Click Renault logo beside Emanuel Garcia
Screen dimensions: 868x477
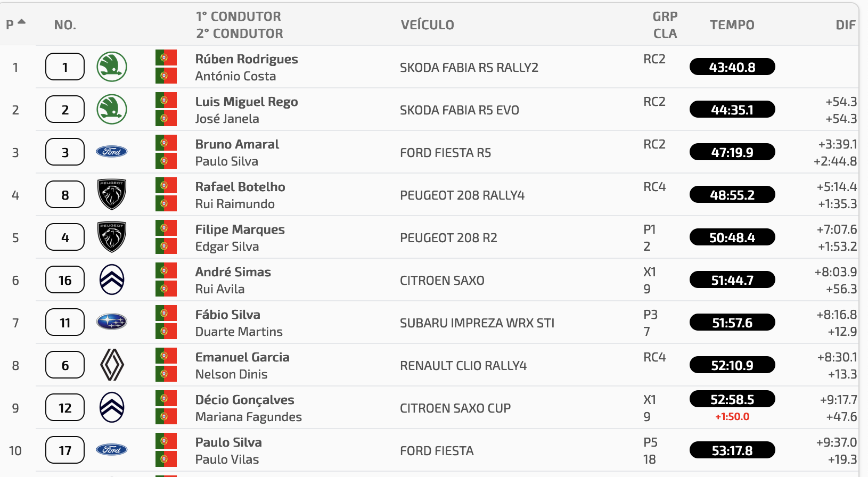pos(112,365)
